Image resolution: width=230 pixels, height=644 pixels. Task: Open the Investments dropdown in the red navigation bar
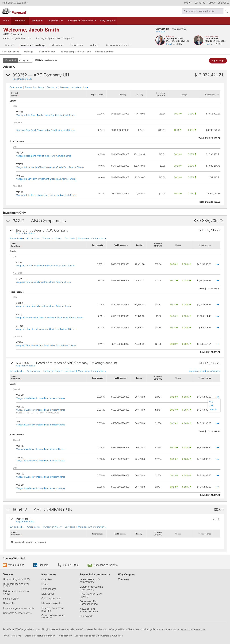(x=55, y=21)
